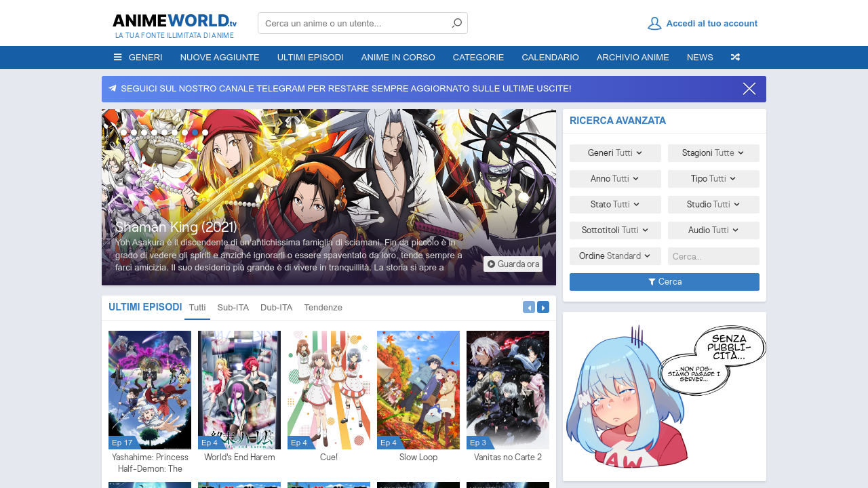
Task: Expand the Stato filter dropdown
Action: (x=615, y=205)
